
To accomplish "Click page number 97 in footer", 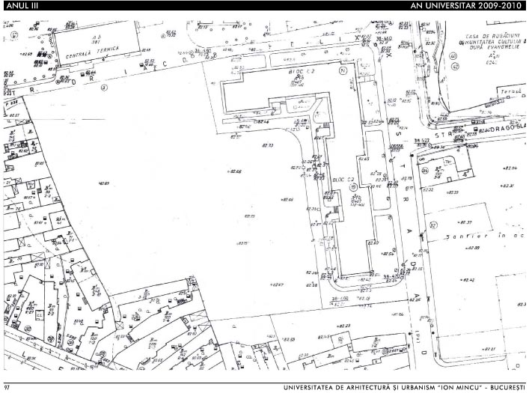I will click(6, 387).
